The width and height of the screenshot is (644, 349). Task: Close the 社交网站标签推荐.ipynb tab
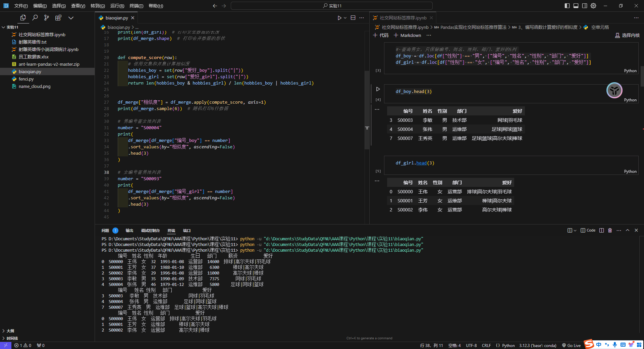coord(431,18)
